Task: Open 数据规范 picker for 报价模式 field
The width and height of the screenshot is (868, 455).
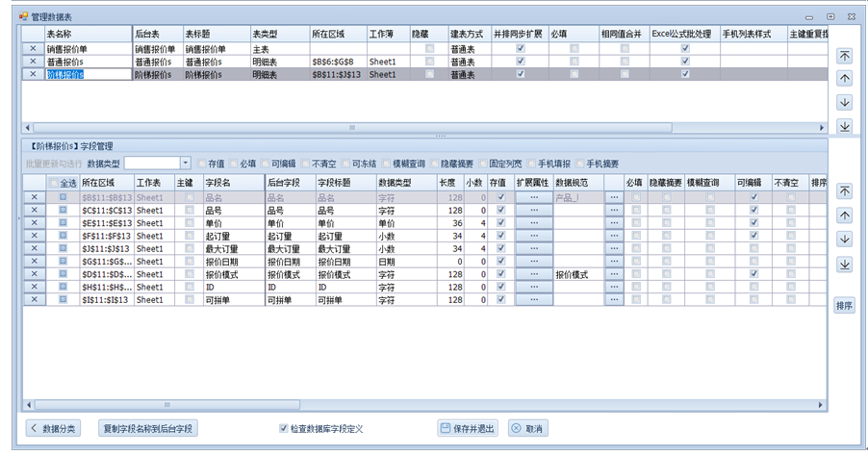Action: click(614, 274)
